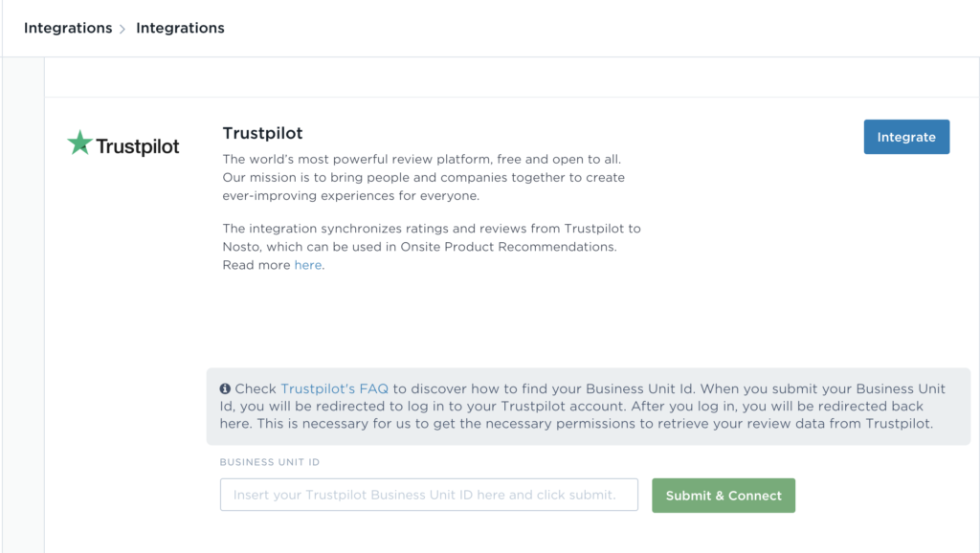Click the BUSINESS UNIT ID field label
This screenshot has width=980, height=553.
(269, 462)
